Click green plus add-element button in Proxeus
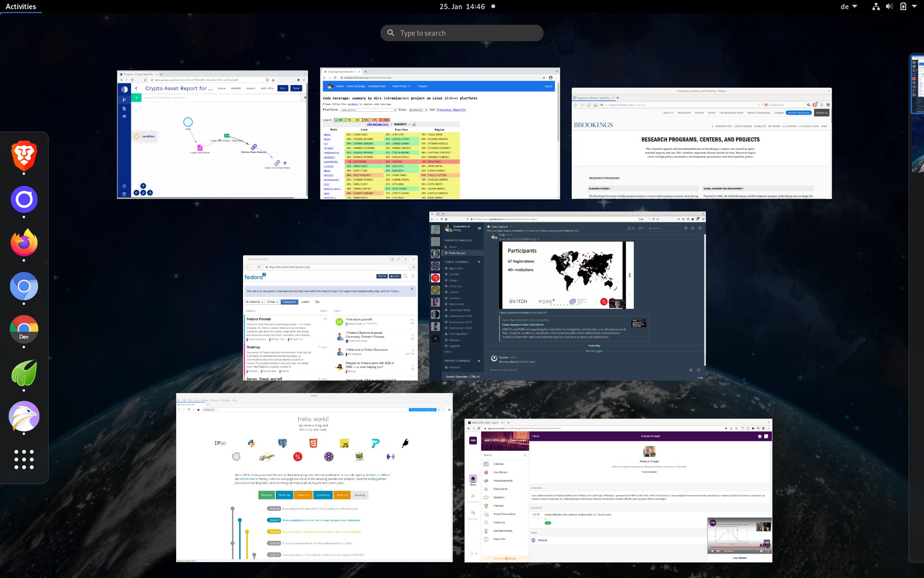 tap(136, 98)
